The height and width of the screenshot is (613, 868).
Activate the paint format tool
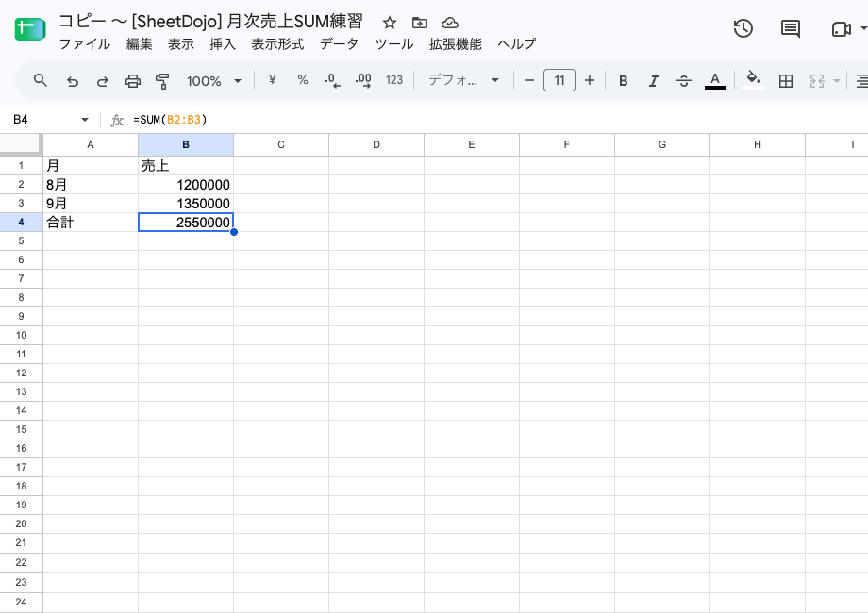click(x=162, y=81)
